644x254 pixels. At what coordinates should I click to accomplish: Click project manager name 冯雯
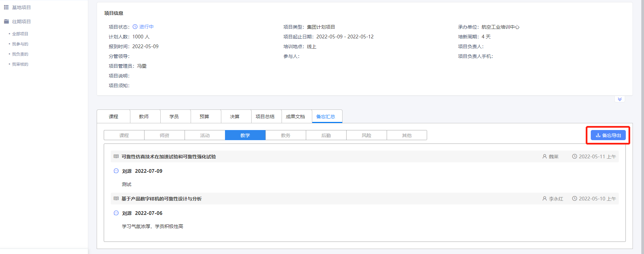click(x=142, y=66)
